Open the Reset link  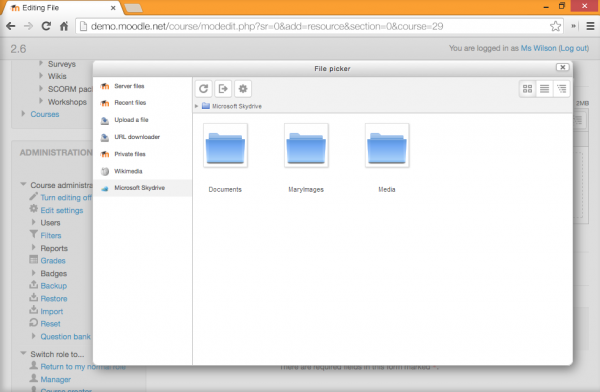pos(51,324)
